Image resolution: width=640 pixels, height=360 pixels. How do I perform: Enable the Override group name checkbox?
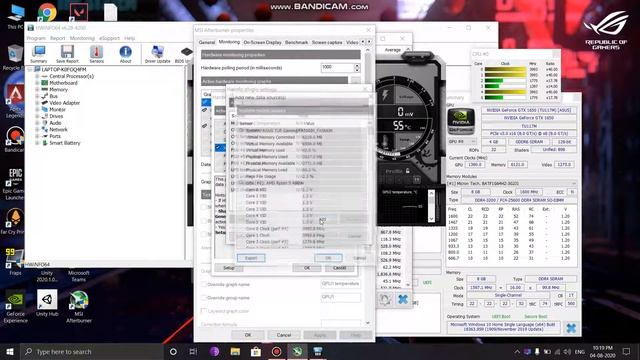[x=204, y=298]
